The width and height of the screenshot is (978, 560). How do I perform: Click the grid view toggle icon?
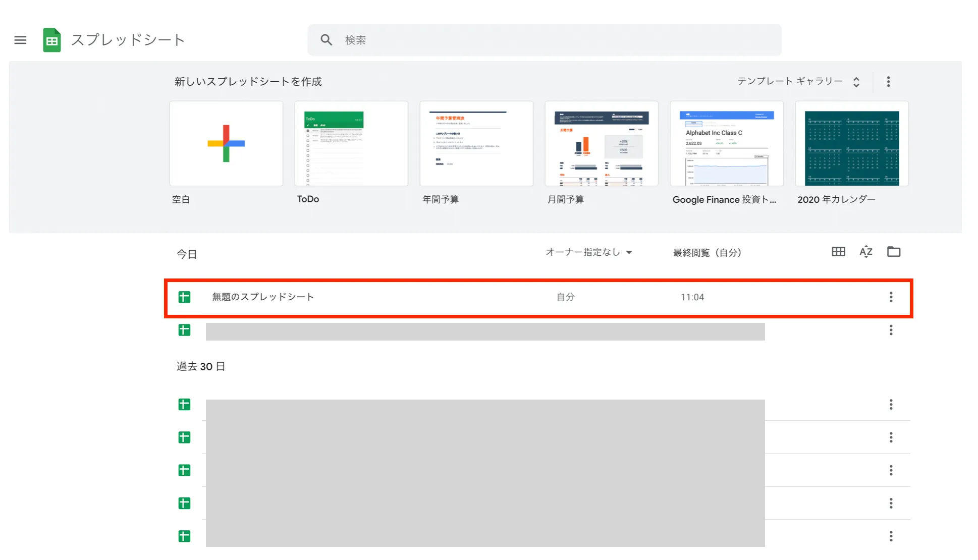838,252
